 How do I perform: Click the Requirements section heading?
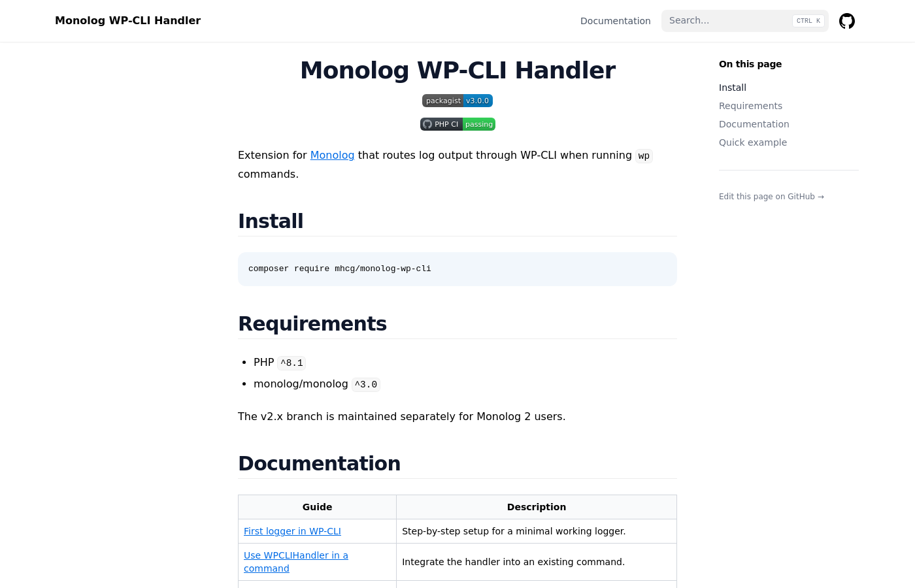click(x=312, y=323)
